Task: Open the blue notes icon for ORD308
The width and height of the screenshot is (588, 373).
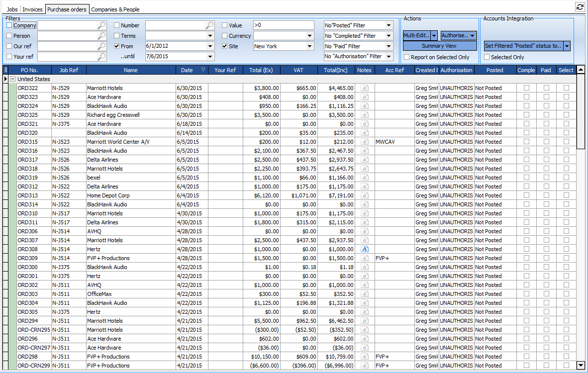Action: pyautogui.click(x=364, y=249)
